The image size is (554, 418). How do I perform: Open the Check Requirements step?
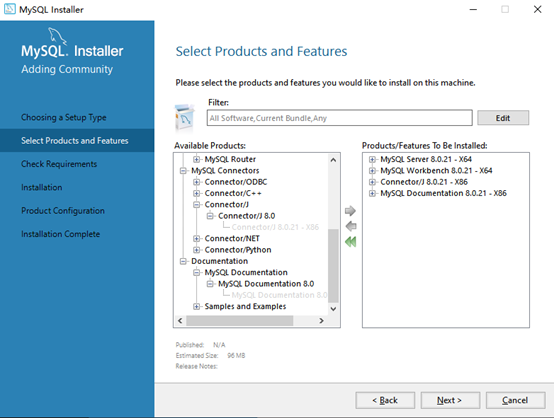(59, 164)
